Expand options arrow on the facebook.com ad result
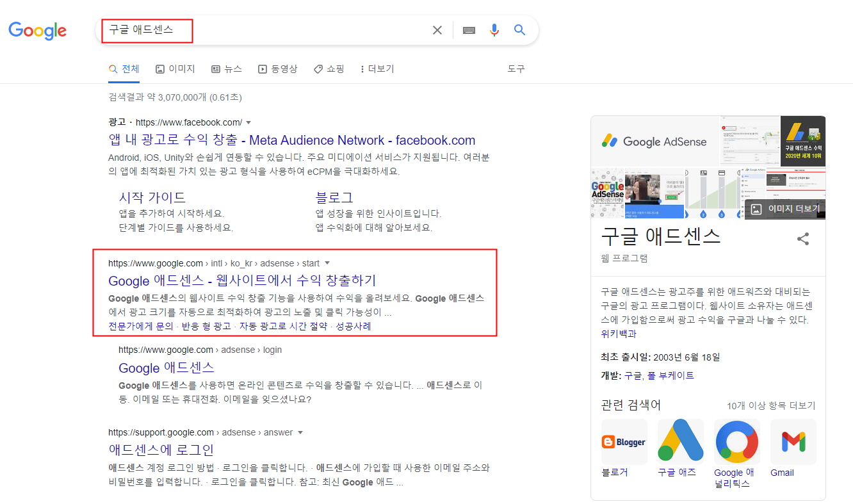 (248, 122)
